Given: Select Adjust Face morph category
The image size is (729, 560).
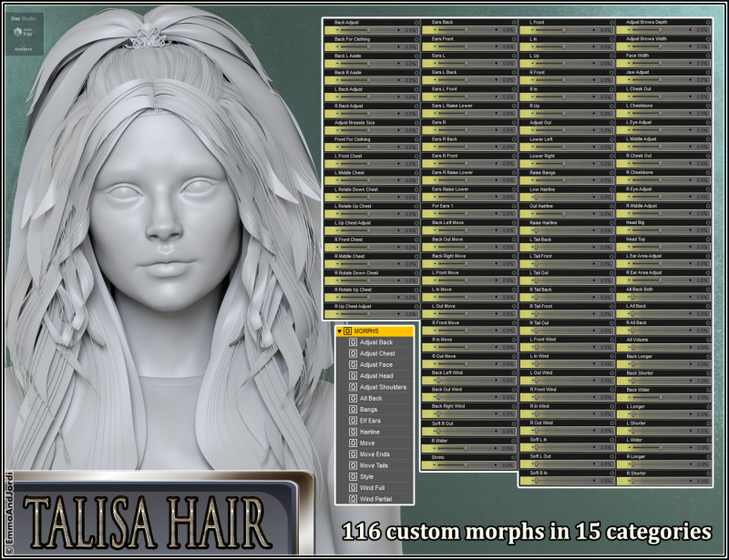Looking at the screenshot, I should (375, 365).
